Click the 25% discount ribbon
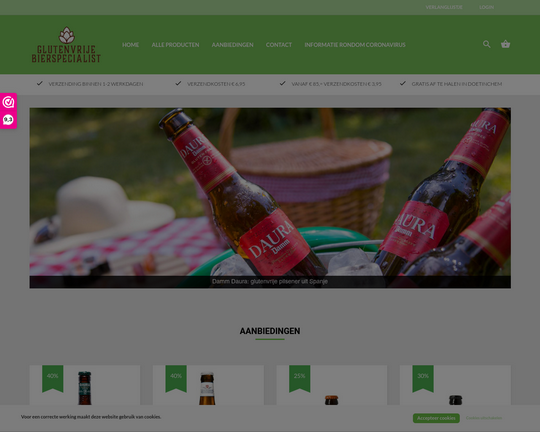Screen dimensions: 540x432 click(300, 378)
